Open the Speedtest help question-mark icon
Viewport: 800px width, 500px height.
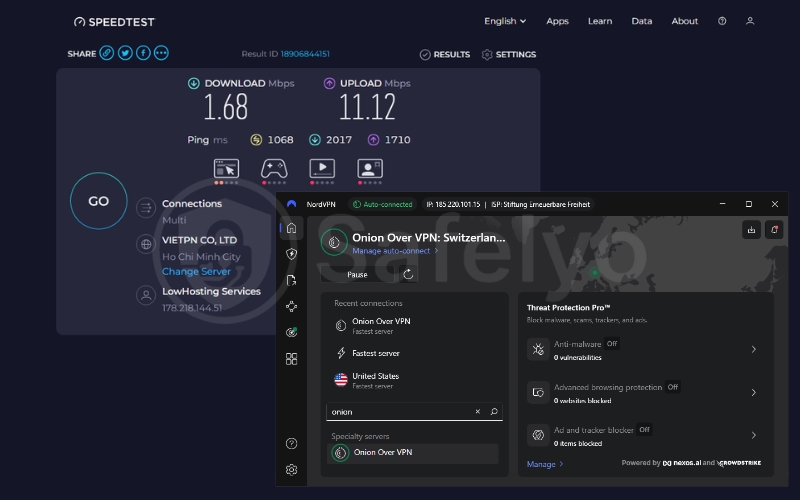722,21
